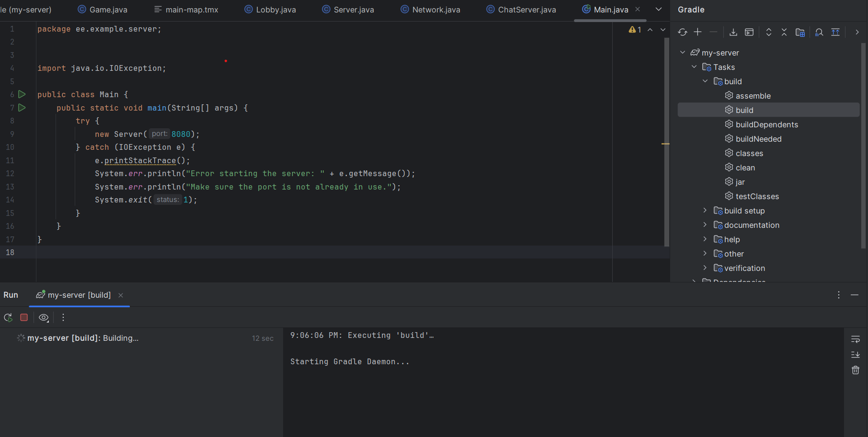Group Gradle tasks using the folder icon
The height and width of the screenshot is (437, 868).
pyautogui.click(x=800, y=32)
